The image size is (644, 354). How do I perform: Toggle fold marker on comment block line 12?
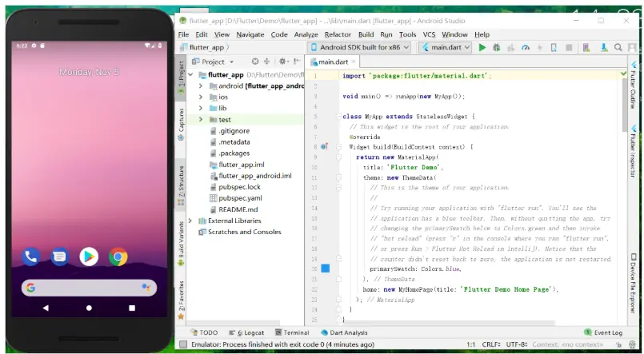coord(338,188)
